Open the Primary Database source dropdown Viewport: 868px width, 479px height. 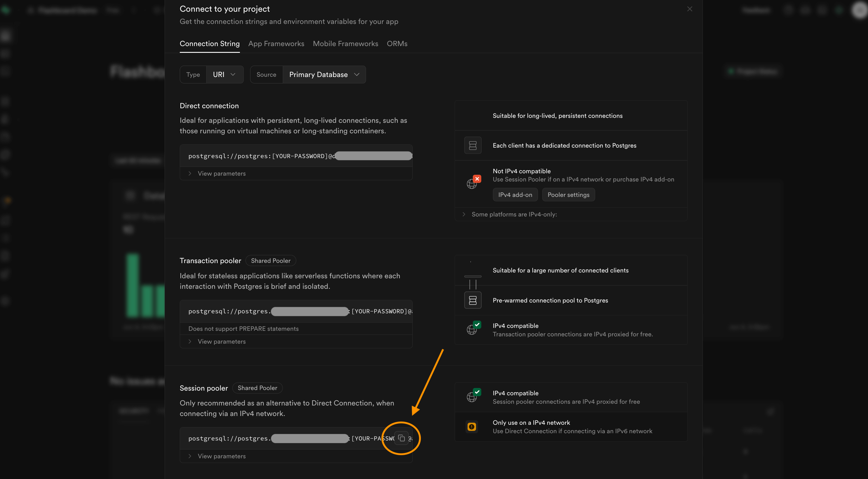coord(324,74)
